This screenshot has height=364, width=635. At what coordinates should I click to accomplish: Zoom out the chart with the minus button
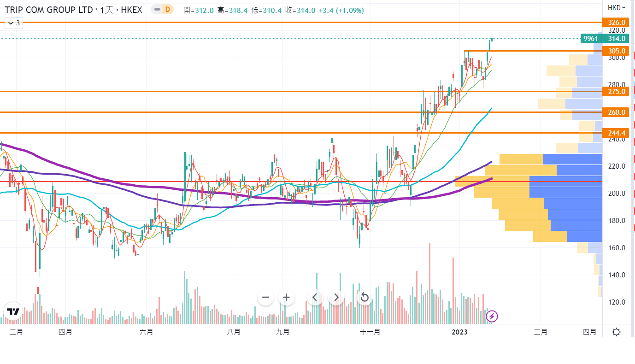point(265,297)
